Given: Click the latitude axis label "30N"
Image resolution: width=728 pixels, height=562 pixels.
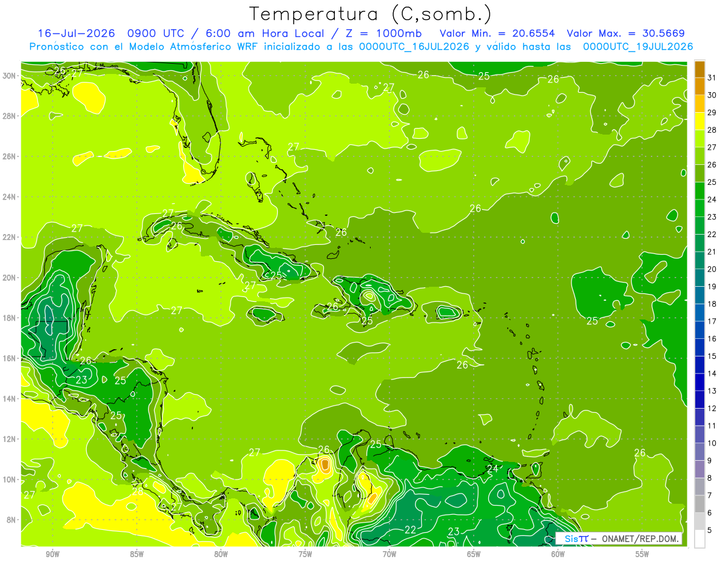Looking at the screenshot, I should click(x=10, y=75).
